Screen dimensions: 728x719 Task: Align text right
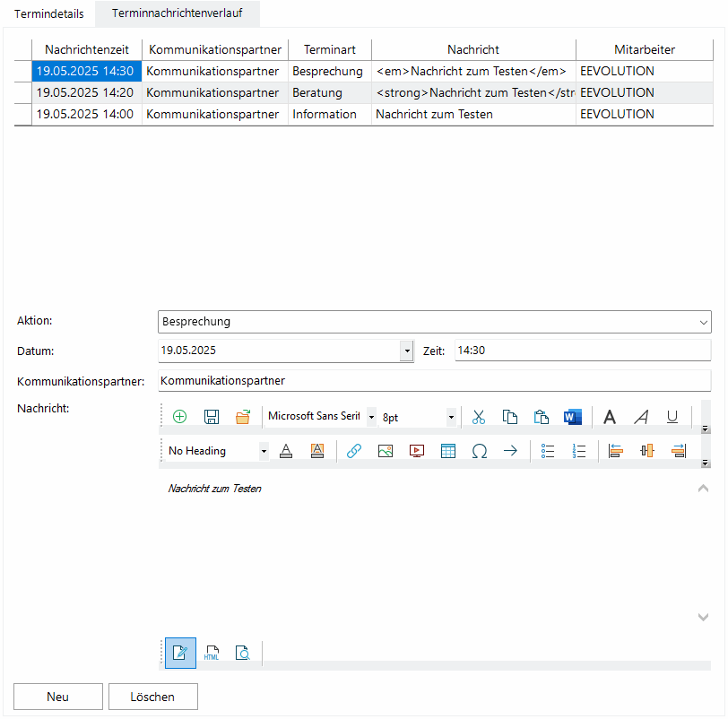tap(679, 450)
